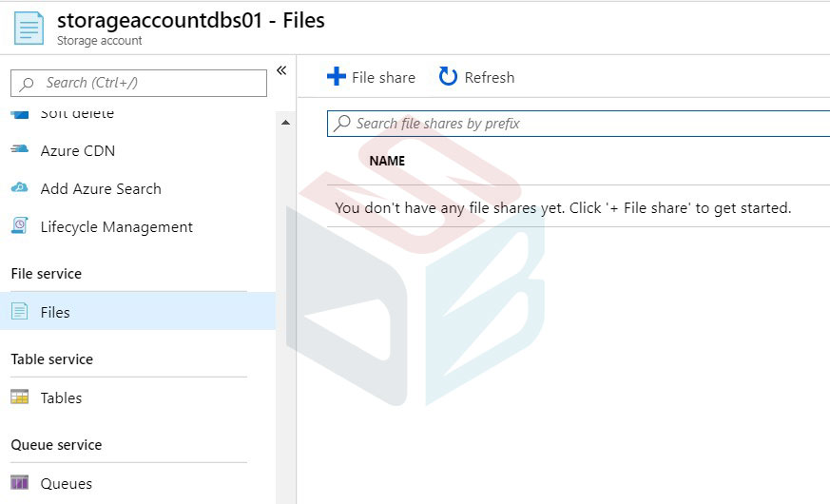
Task: Click the blue plus icon for File share
Action: click(337, 76)
